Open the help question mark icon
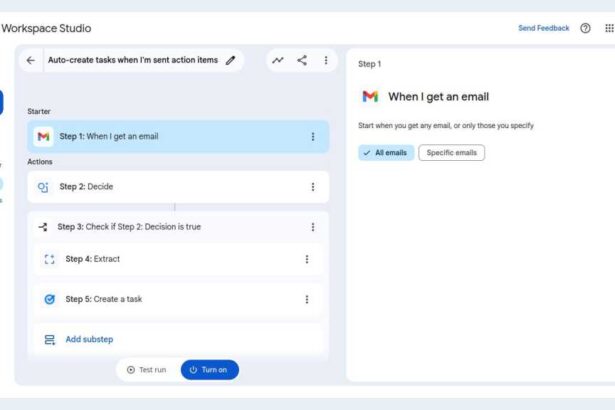 click(x=585, y=28)
